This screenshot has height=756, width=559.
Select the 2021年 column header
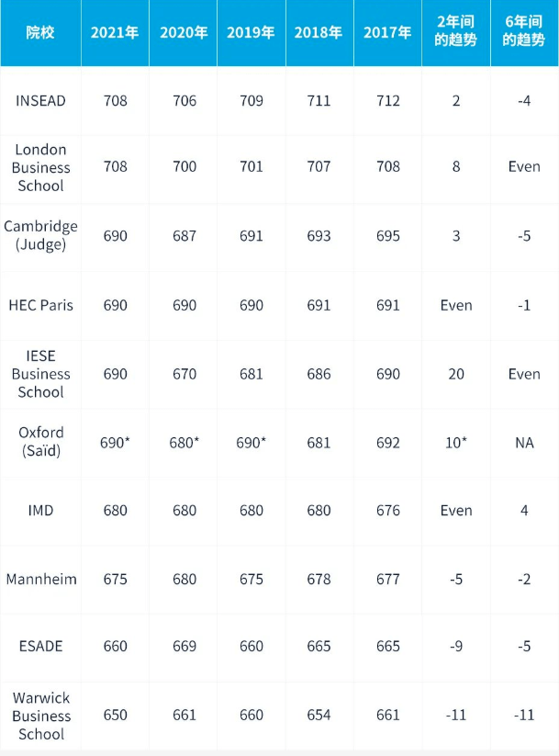click(115, 32)
